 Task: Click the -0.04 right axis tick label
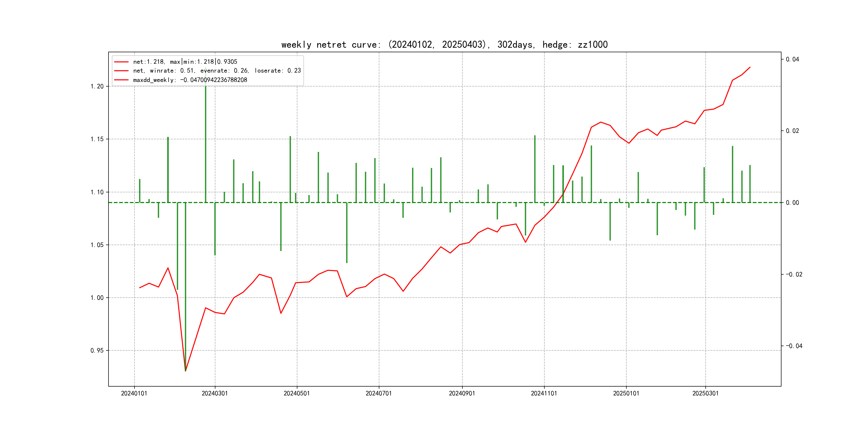point(794,346)
